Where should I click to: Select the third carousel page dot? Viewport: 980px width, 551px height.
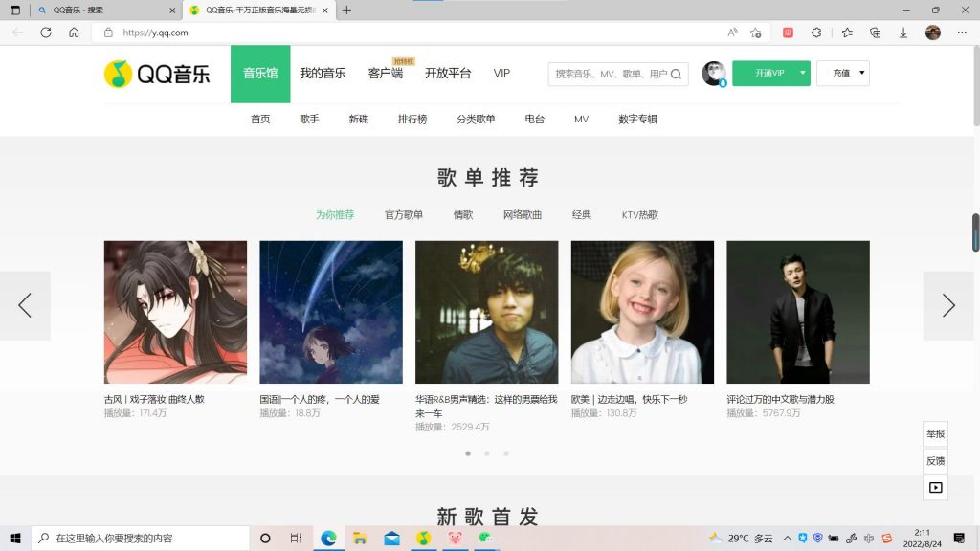click(506, 453)
